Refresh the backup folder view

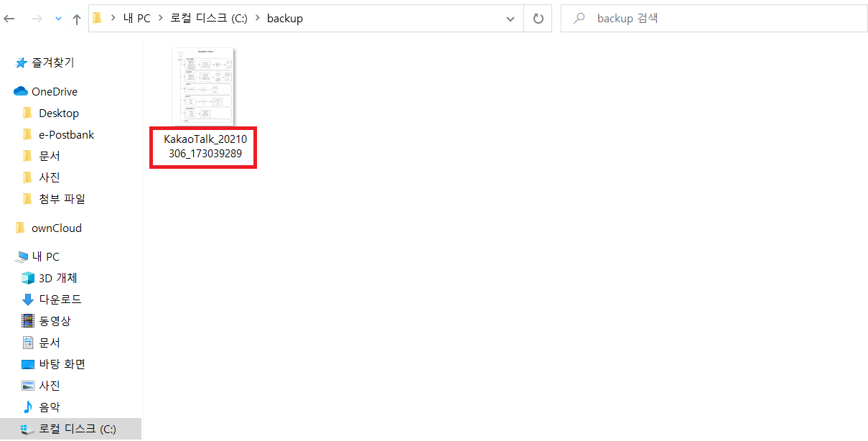pos(538,19)
